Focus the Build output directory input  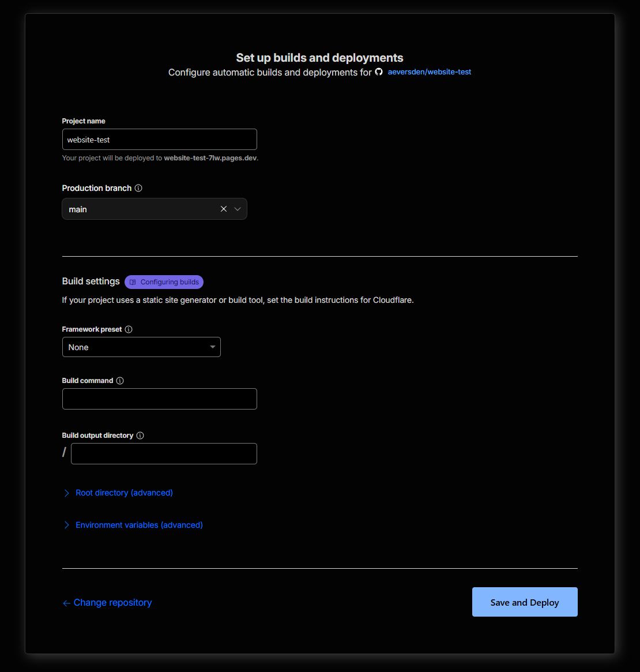(x=164, y=453)
